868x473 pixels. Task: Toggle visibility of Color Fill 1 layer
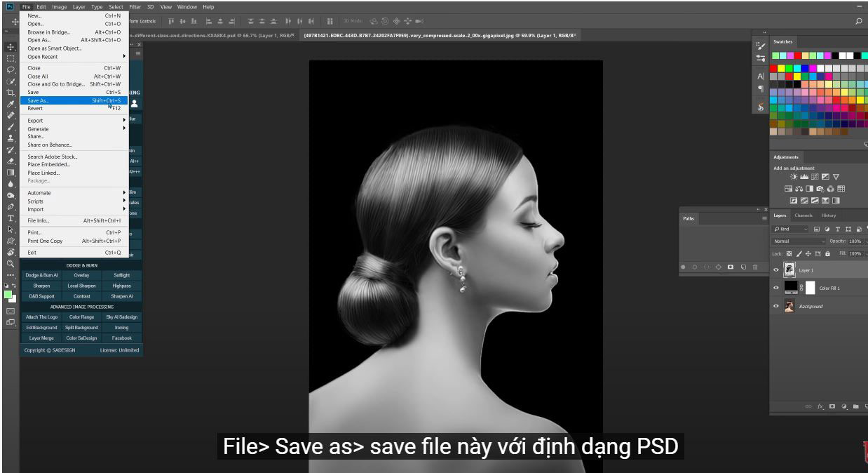776,288
